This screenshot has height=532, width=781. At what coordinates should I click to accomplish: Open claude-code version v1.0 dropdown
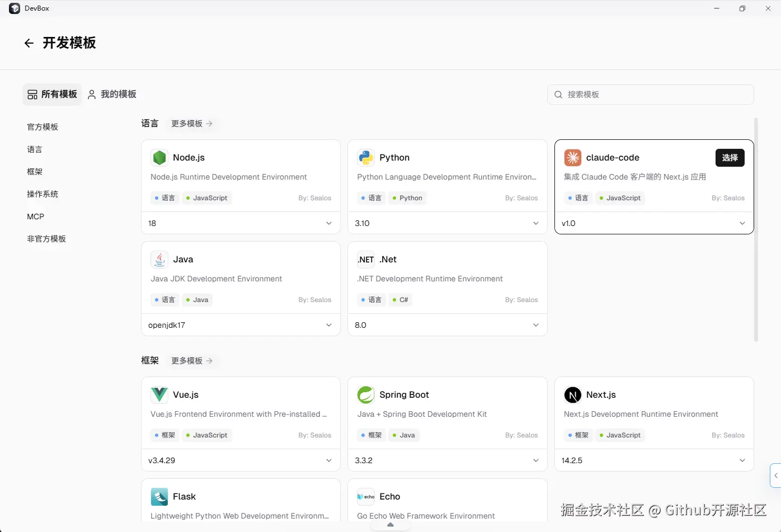(x=654, y=223)
